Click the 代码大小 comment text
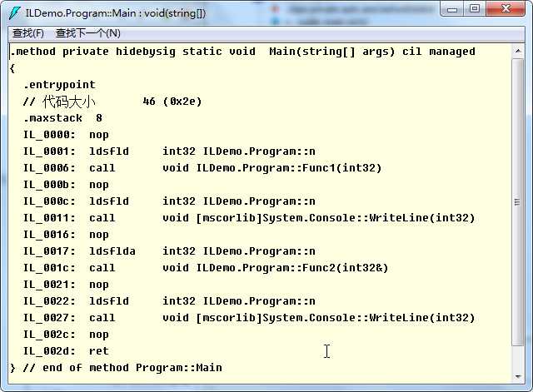The height and width of the screenshot is (392, 533). [68, 102]
